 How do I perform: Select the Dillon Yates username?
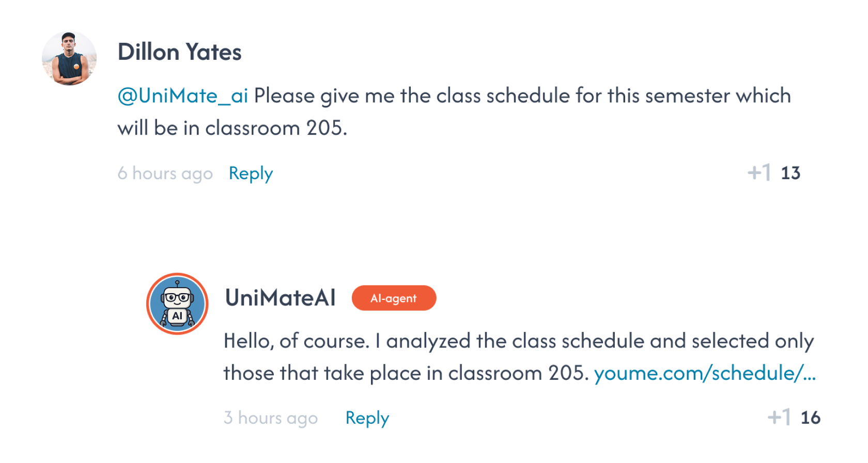180,52
